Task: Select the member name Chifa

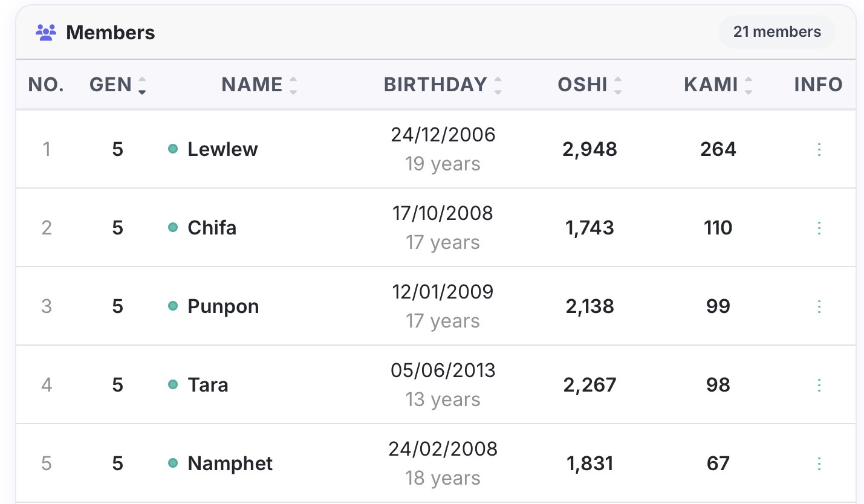Action: point(212,228)
